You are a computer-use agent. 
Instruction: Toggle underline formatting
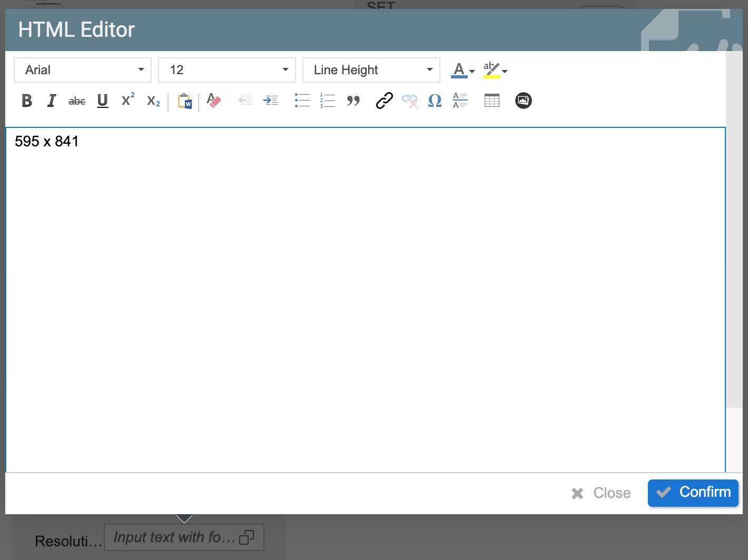pos(103,101)
